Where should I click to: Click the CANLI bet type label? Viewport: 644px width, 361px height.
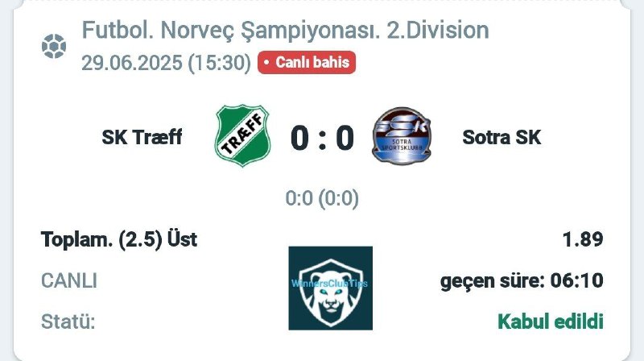point(69,281)
